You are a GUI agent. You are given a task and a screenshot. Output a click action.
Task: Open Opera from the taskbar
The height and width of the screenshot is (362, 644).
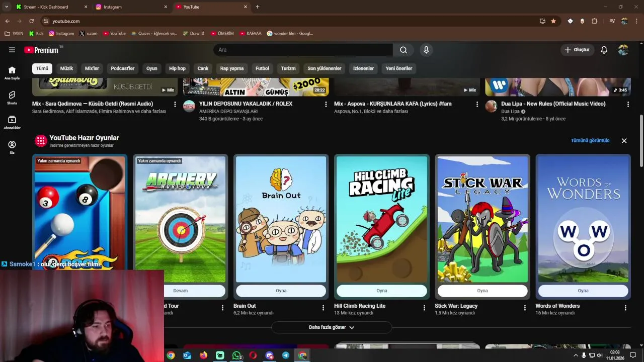(x=253, y=355)
